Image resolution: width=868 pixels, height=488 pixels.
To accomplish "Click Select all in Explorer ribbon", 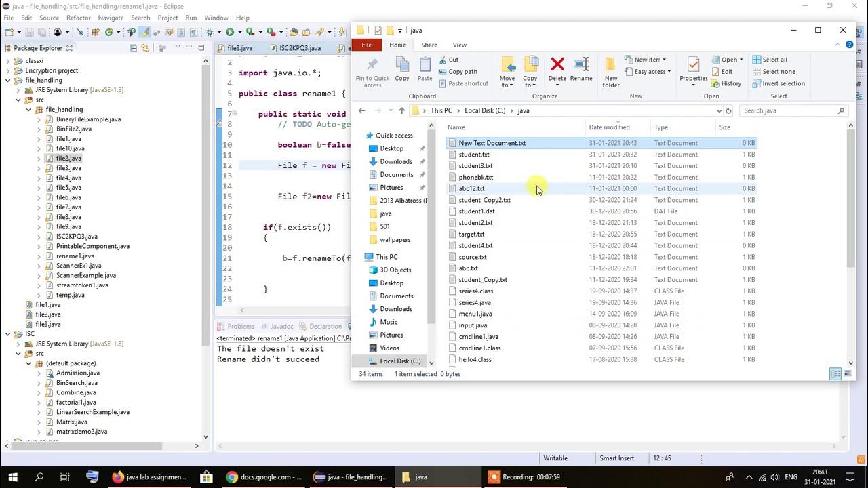I will coord(770,60).
